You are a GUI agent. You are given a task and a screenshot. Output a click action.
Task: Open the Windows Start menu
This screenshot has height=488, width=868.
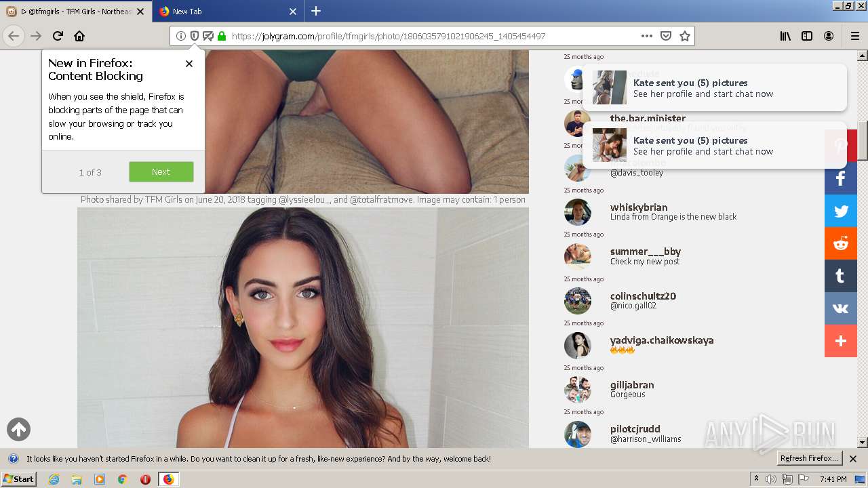coord(18,479)
